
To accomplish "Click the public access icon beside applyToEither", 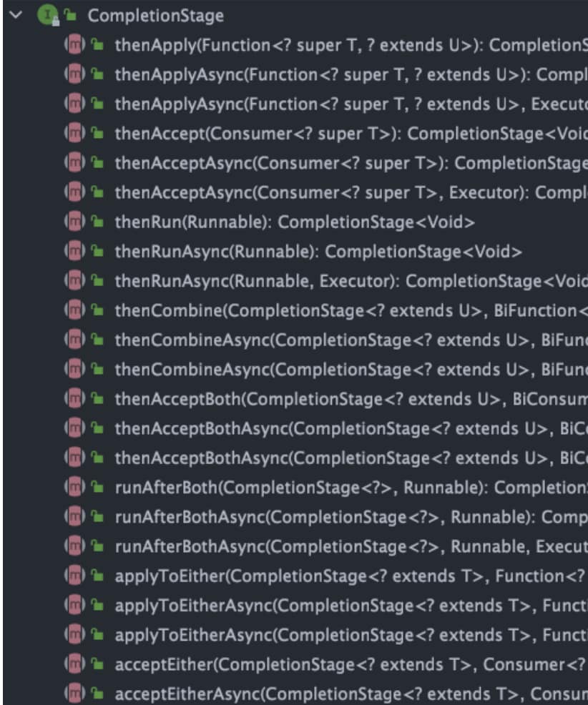I will click(96, 576).
